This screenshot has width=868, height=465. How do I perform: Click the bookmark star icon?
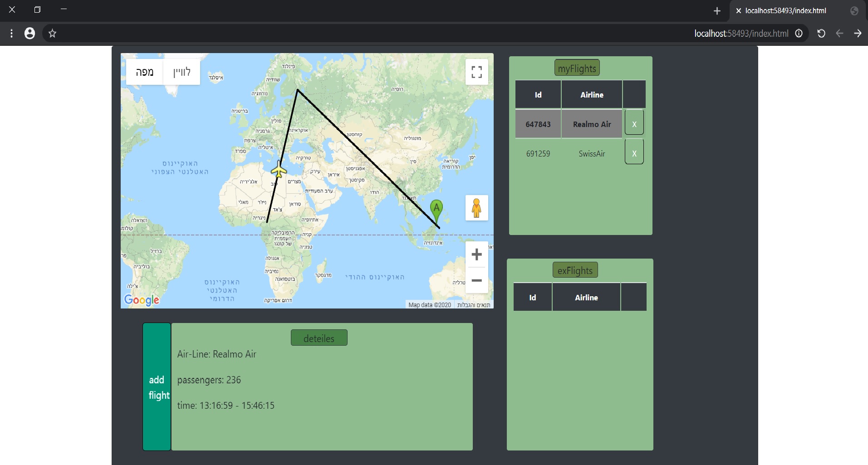tap(52, 33)
